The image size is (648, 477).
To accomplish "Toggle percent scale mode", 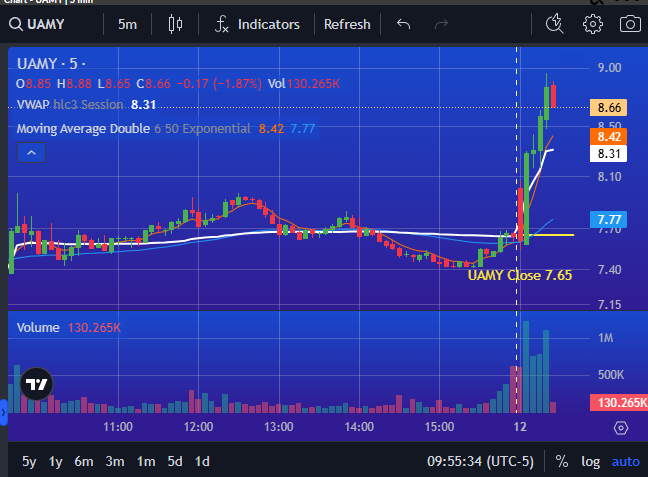I will click(561, 461).
